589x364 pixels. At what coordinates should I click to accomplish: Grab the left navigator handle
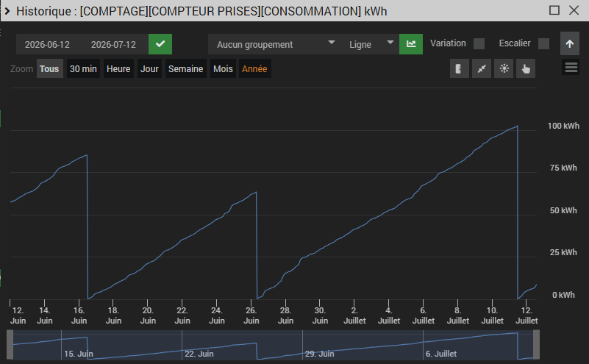tap(10, 344)
